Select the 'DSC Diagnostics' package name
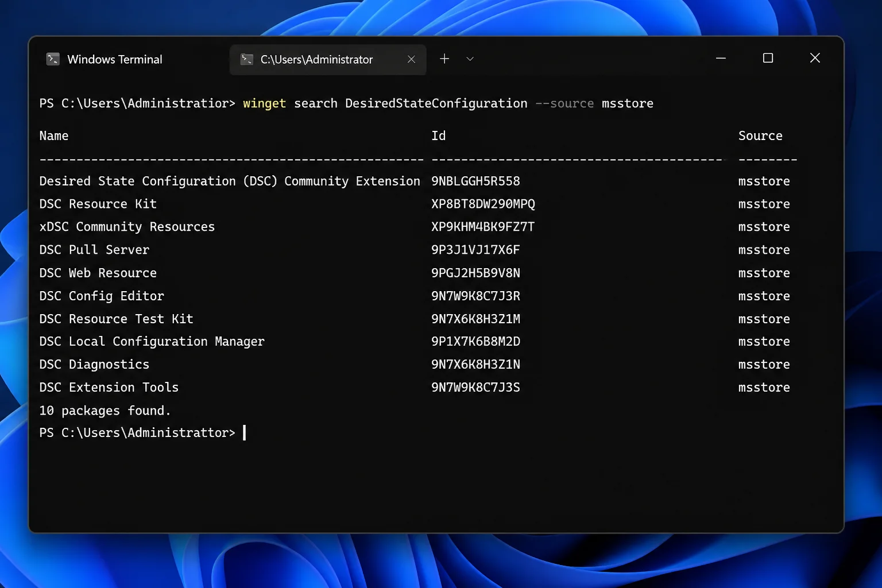This screenshot has height=588, width=882. coord(94,365)
